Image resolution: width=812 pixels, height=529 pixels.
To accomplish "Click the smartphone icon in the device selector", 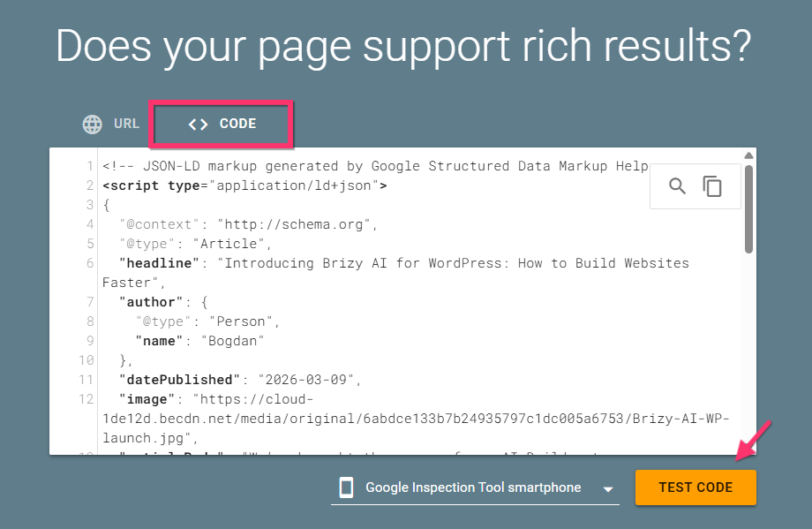I will click(346, 487).
